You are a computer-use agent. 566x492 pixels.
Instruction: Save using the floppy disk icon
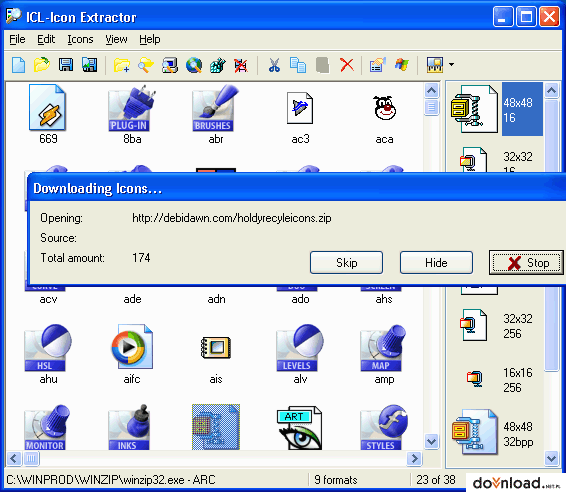(x=66, y=65)
